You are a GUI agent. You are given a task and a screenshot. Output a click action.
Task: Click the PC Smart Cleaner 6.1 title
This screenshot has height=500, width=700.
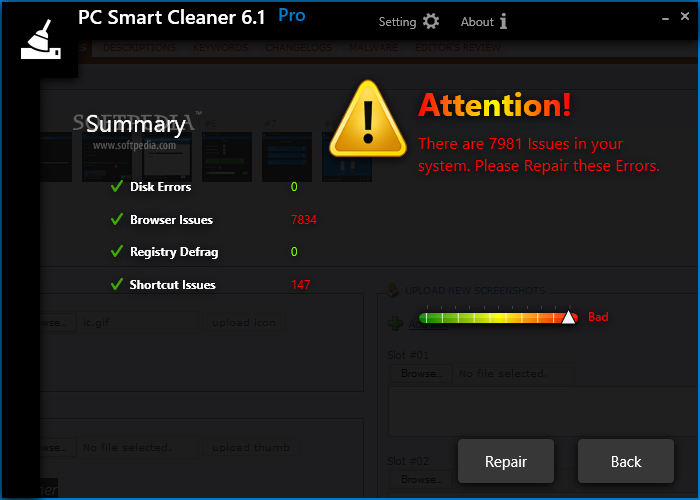[171, 18]
